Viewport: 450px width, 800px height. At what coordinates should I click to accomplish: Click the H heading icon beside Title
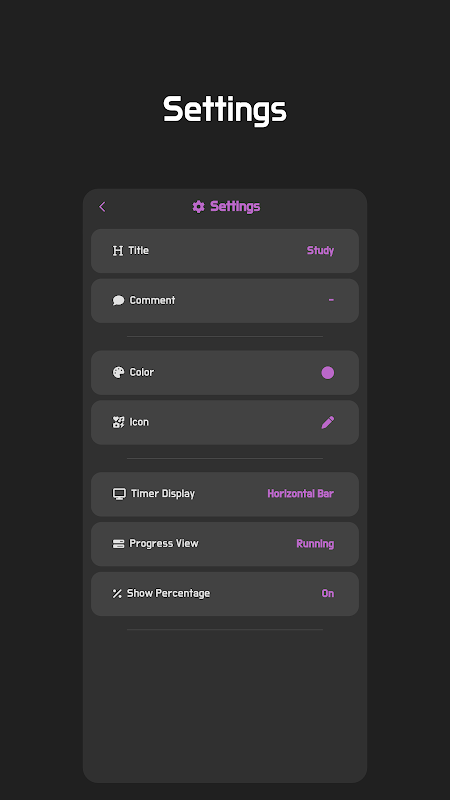tap(118, 251)
